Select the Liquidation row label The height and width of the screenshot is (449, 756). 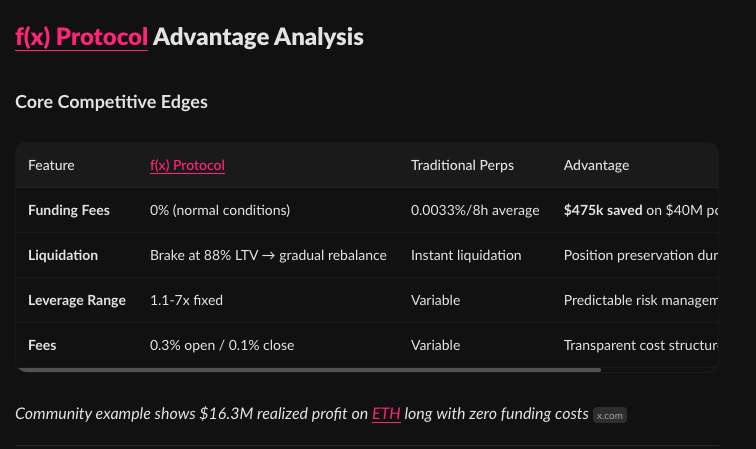click(63, 255)
